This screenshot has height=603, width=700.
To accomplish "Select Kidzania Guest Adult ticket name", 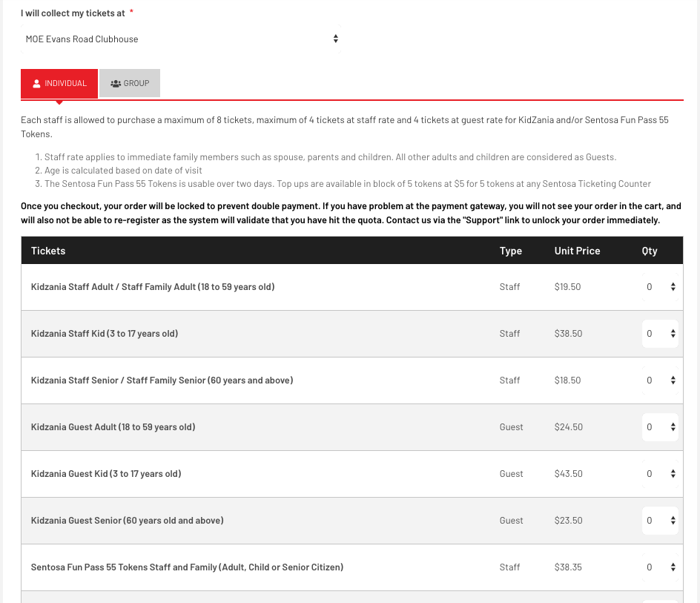I will point(113,427).
